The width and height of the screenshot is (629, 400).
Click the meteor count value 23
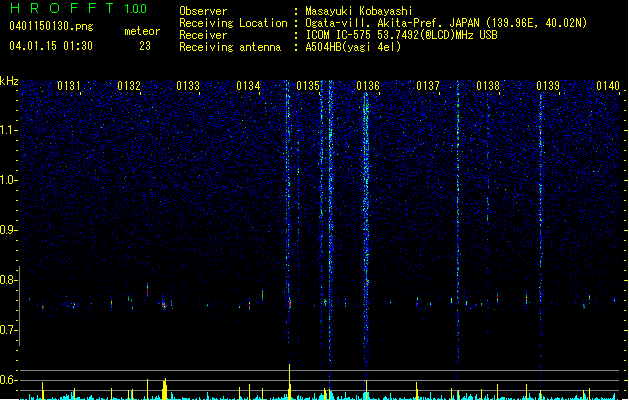pos(145,46)
